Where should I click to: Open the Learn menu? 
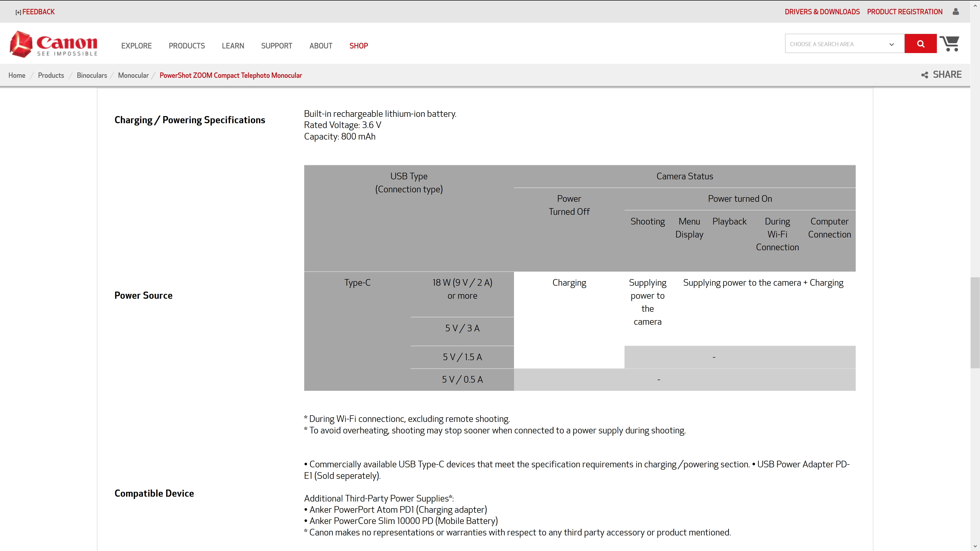coord(233,46)
